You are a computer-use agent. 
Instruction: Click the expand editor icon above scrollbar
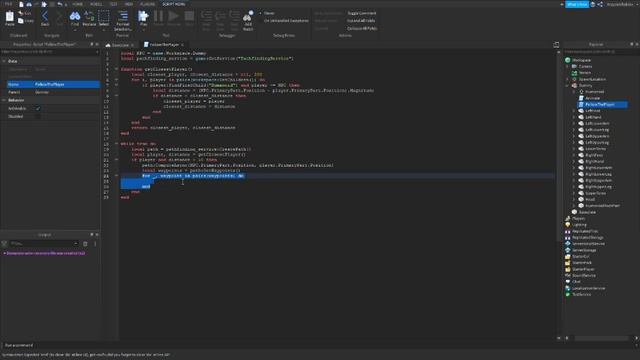click(556, 45)
